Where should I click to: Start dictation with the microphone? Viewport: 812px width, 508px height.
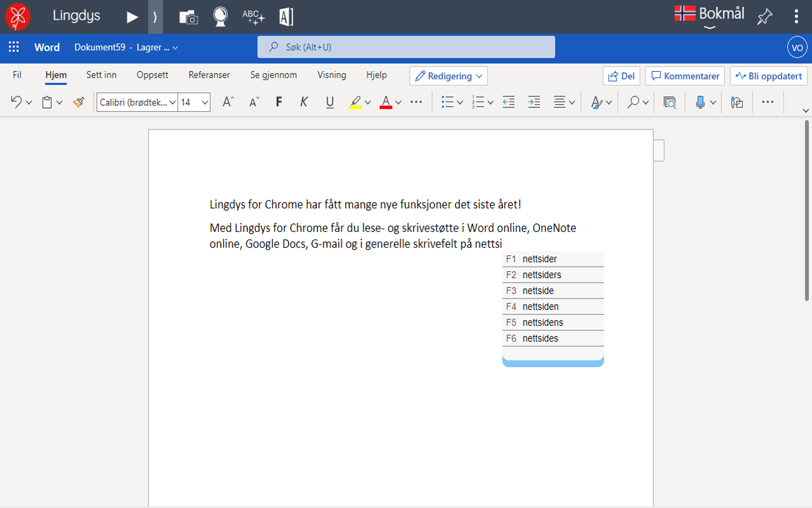[700, 102]
